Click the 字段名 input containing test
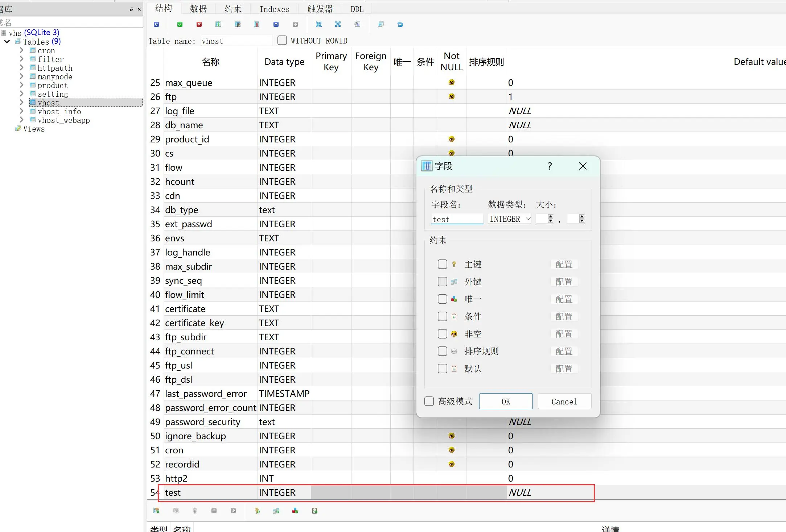Viewport: 786px width, 532px height. click(457, 219)
